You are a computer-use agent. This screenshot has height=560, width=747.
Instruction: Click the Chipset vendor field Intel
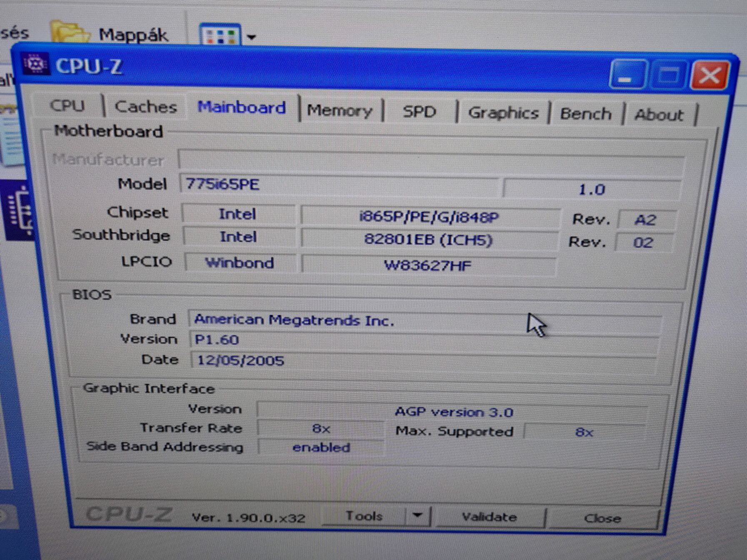pyautogui.click(x=238, y=214)
